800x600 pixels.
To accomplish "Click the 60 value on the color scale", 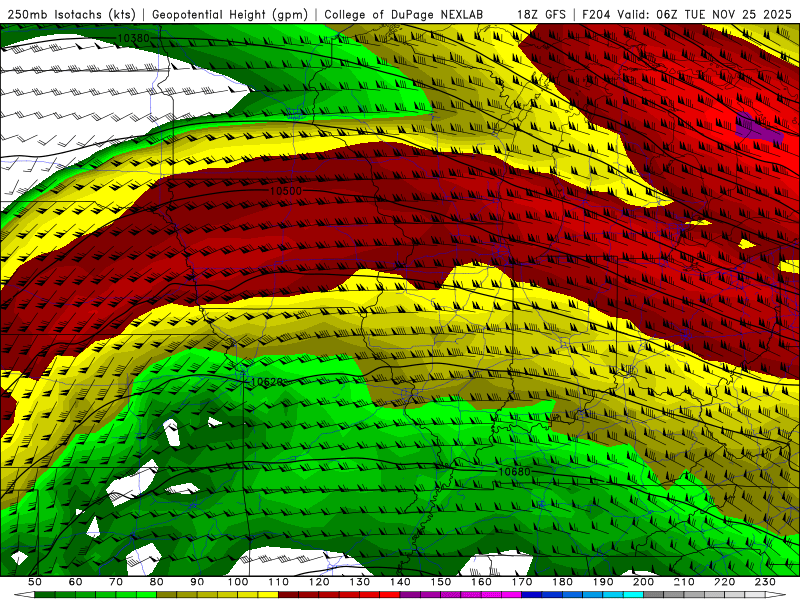I will click(x=76, y=582).
